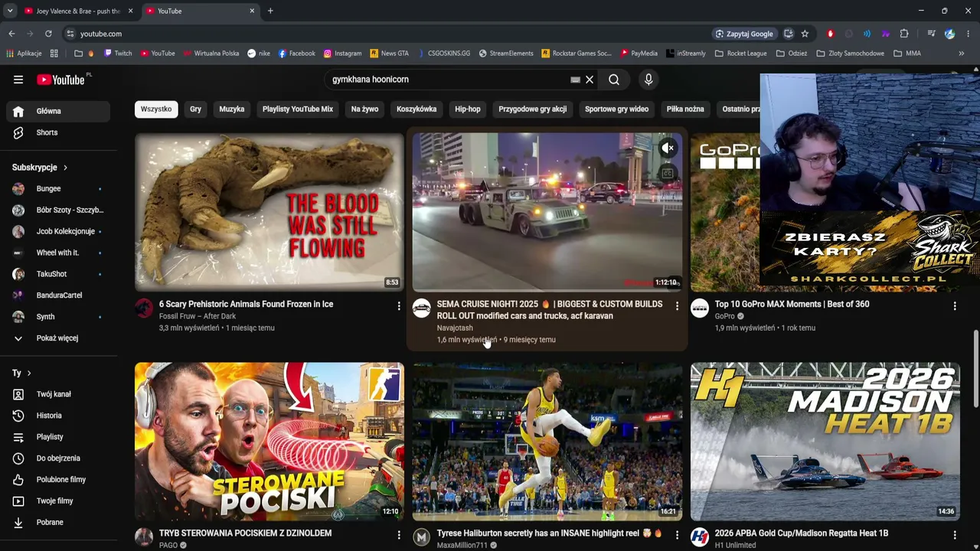Open Twoje filmy in the sidebar
The width and height of the screenshot is (980, 551).
(58, 501)
